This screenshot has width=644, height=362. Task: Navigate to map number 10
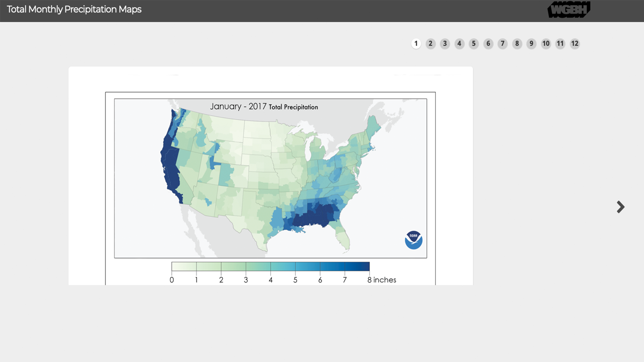pos(546,44)
